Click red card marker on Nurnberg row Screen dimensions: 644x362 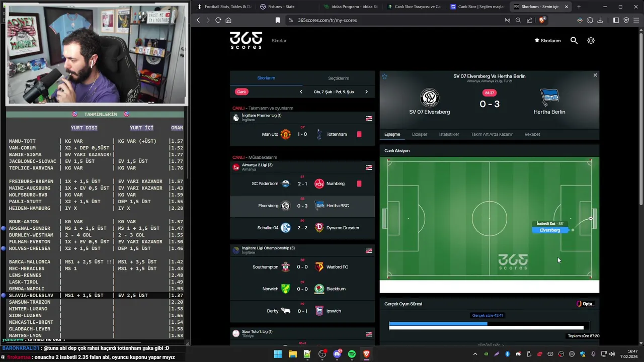coord(359,184)
